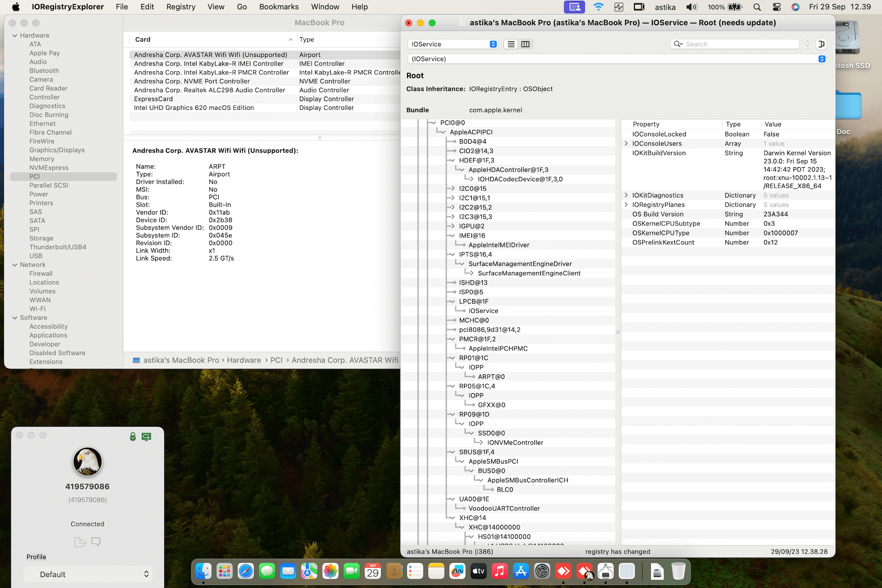Open the chat bubble icon under Connected

[96, 542]
